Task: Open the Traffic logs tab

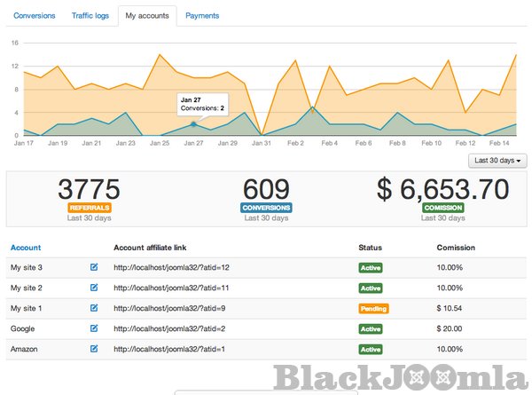Action: point(89,16)
